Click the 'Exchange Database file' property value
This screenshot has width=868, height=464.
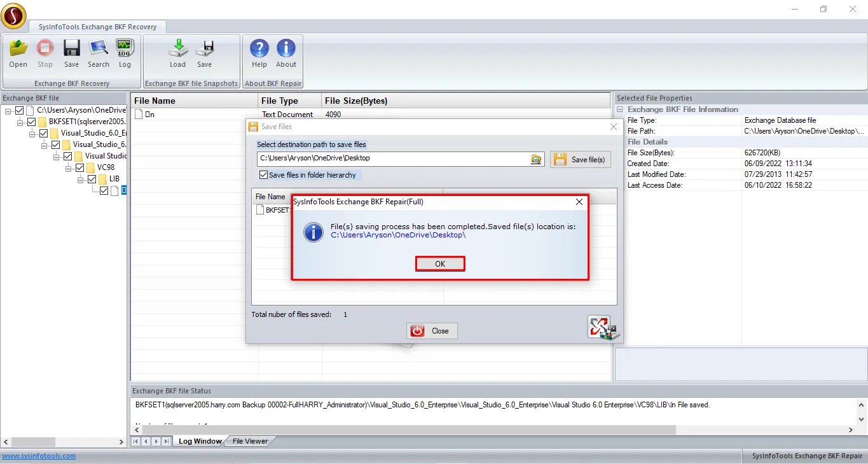click(x=780, y=120)
